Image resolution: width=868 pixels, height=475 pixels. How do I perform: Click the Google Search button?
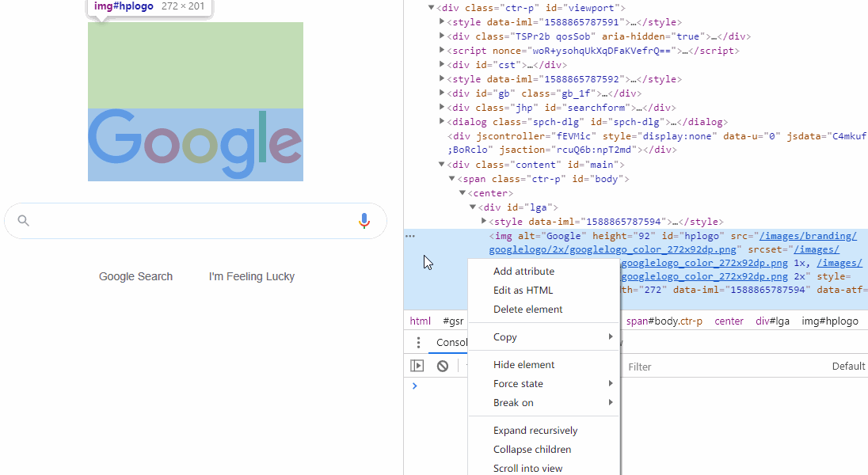(x=135, y=276)
